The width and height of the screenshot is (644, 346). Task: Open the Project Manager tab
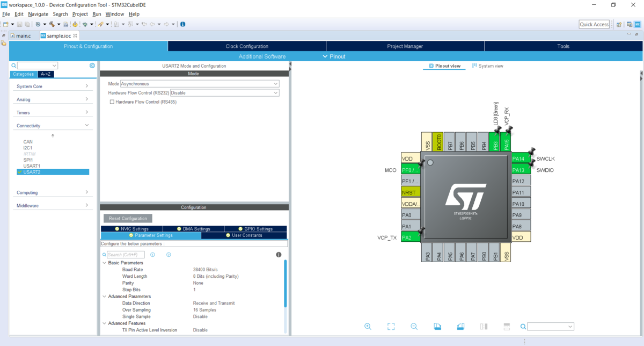click(405, 46)
